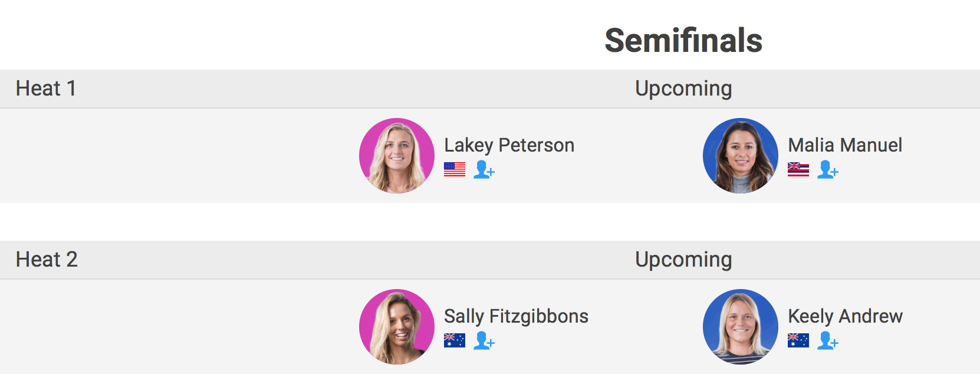Viewport: 980px width, 374px height.
Task: Follow Malia Manuel via add-person icon
Action: 827,169
